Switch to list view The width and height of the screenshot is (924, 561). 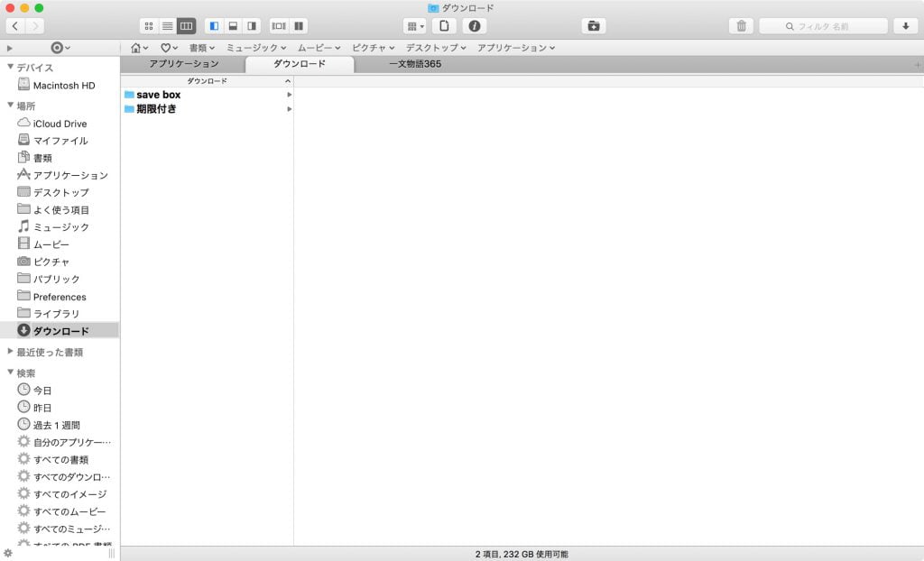point(167,26)
